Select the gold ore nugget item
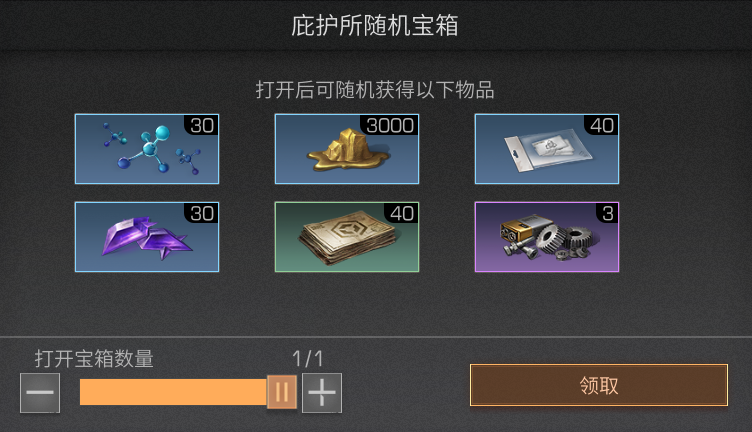 tap(347, 149)
